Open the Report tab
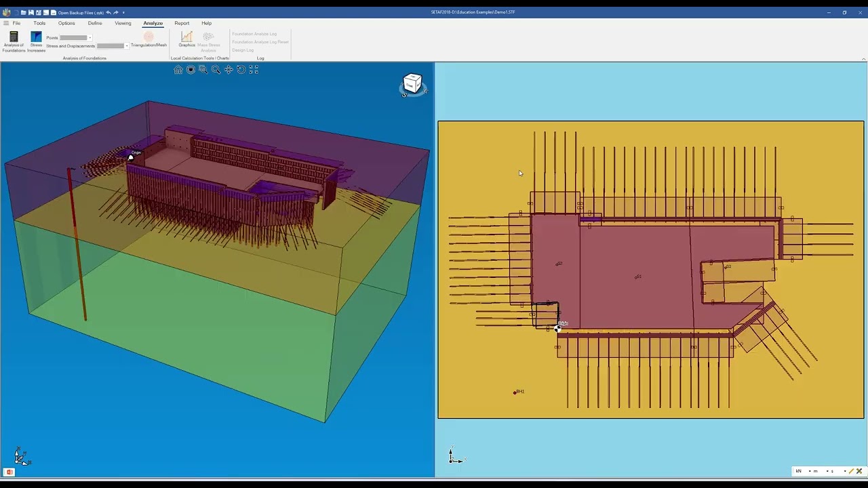This screenshot has width=868, height=488. (x=182, y=23)
